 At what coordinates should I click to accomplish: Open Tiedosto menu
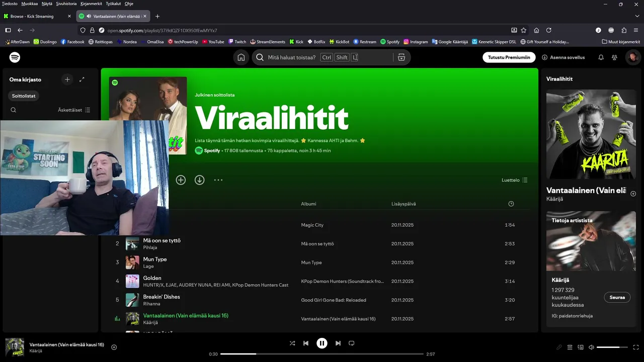pyautogui.click(x=10, y=4)
